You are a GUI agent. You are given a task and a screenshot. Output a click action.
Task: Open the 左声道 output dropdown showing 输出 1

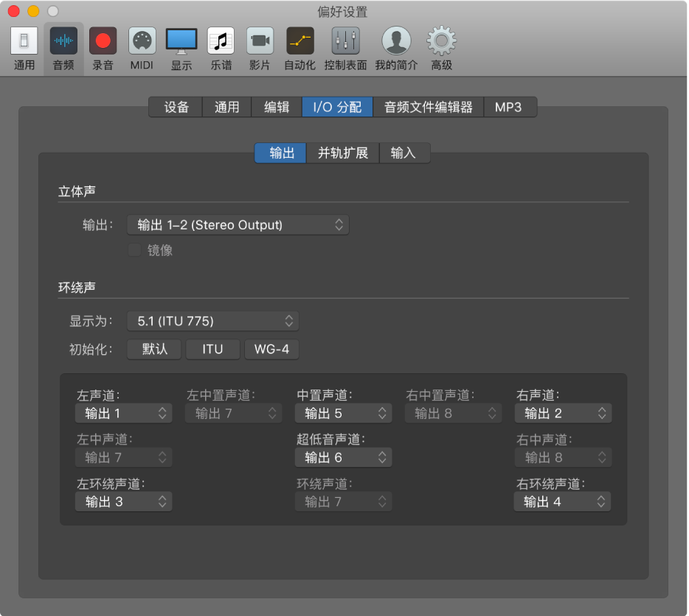123,413
